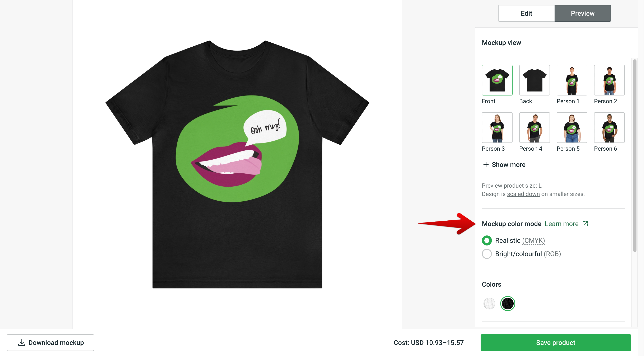Viewport: 644px width, 356px height.
Task: Switch to the Edit tab
Action: pyautogui.click(x=526, y=13)
